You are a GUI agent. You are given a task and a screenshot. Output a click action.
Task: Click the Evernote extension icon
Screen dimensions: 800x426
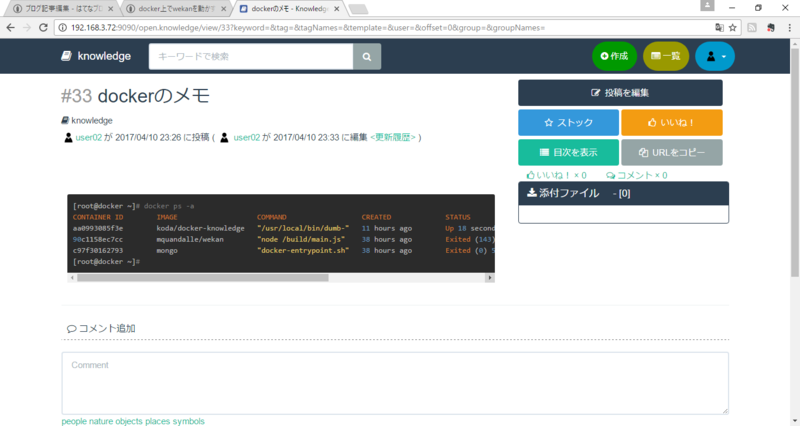click(771, 28)
